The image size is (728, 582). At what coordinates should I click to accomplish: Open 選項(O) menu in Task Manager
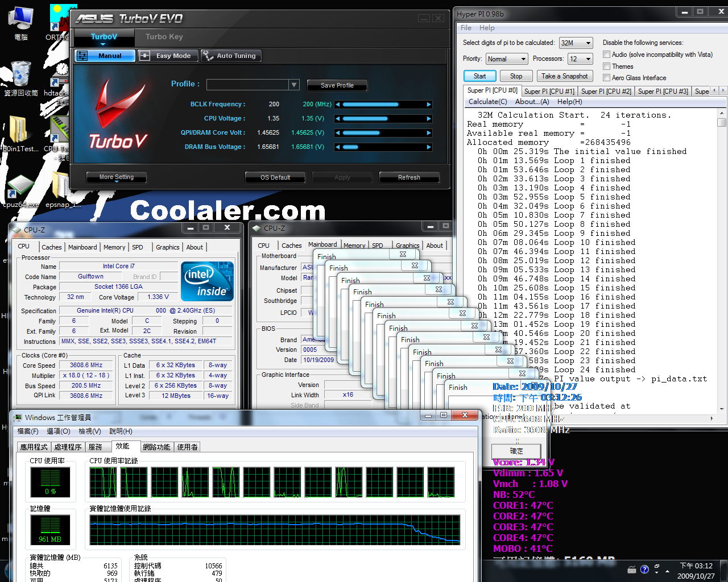pos(59,431)
